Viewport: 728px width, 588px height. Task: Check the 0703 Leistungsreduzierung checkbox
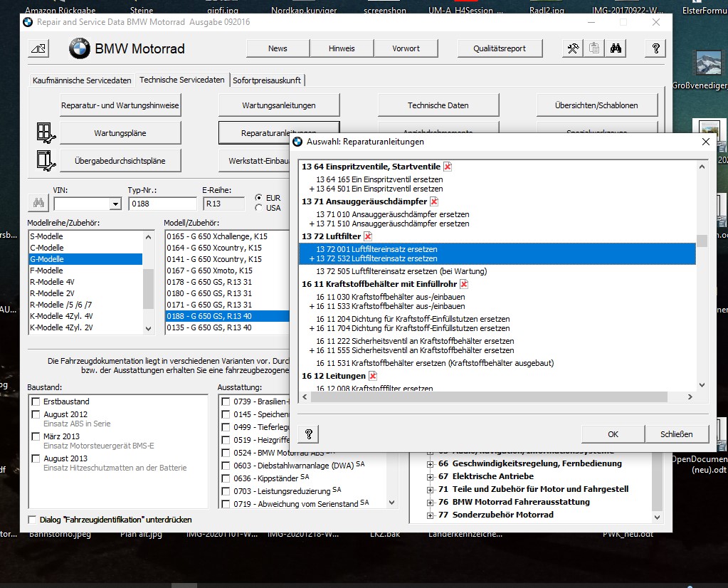(x=226, y=491)
